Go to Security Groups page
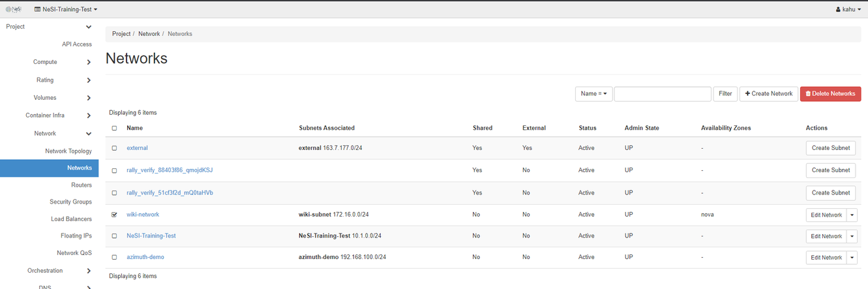This screenshot has height=289, width=868. (70, 202)
